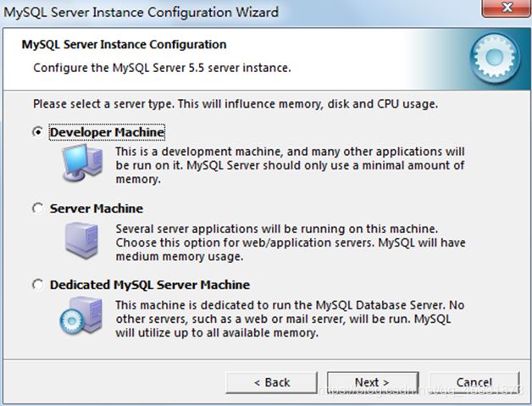Select the Developer Machine radio button

(37, 131)
